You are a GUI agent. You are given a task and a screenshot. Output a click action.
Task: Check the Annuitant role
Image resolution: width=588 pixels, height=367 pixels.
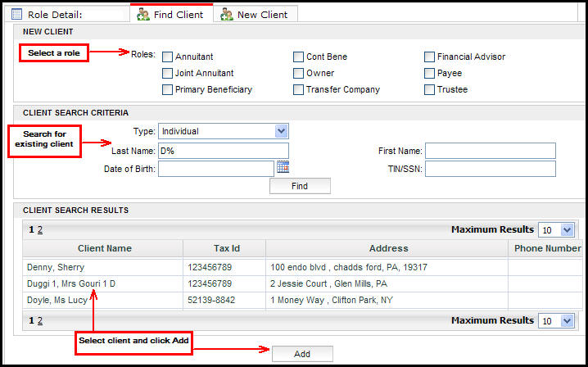coord(167,57)
